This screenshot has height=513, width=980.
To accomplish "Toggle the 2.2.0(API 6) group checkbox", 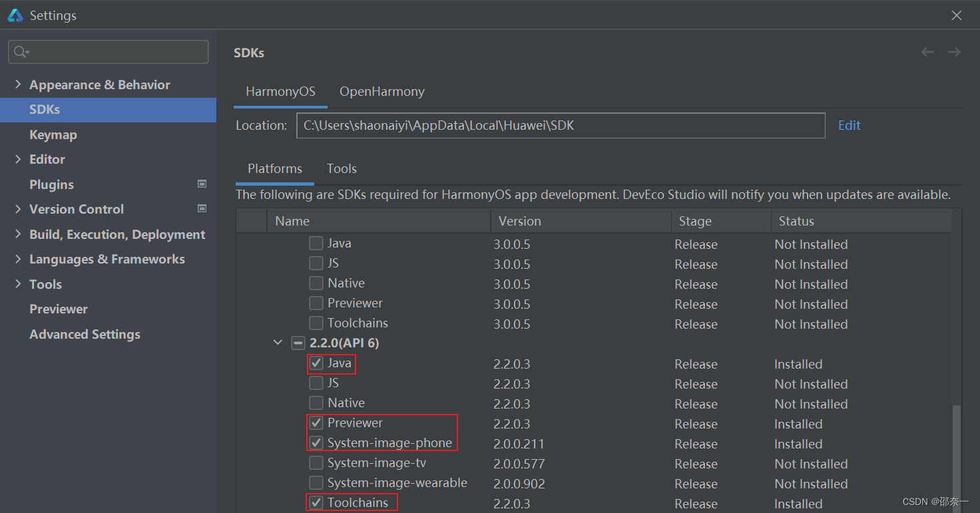I will tap(298, 343).
